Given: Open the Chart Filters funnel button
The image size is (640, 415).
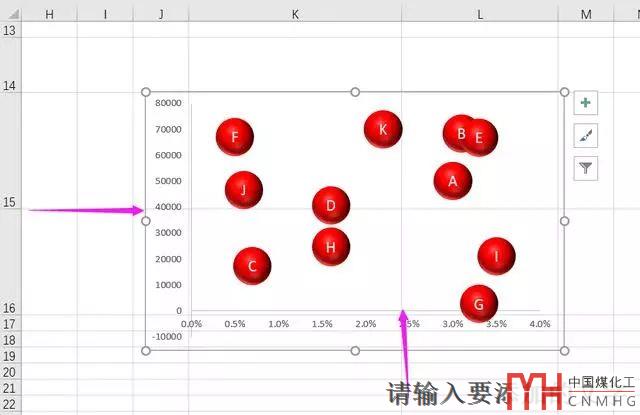Looking at the screenshot, I should coord(586,168).
